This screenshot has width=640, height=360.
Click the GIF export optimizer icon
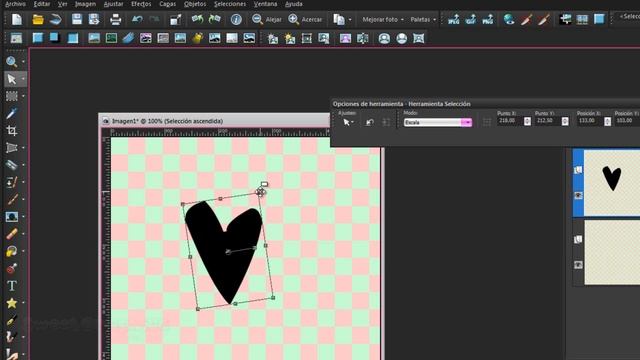point(471,19)
